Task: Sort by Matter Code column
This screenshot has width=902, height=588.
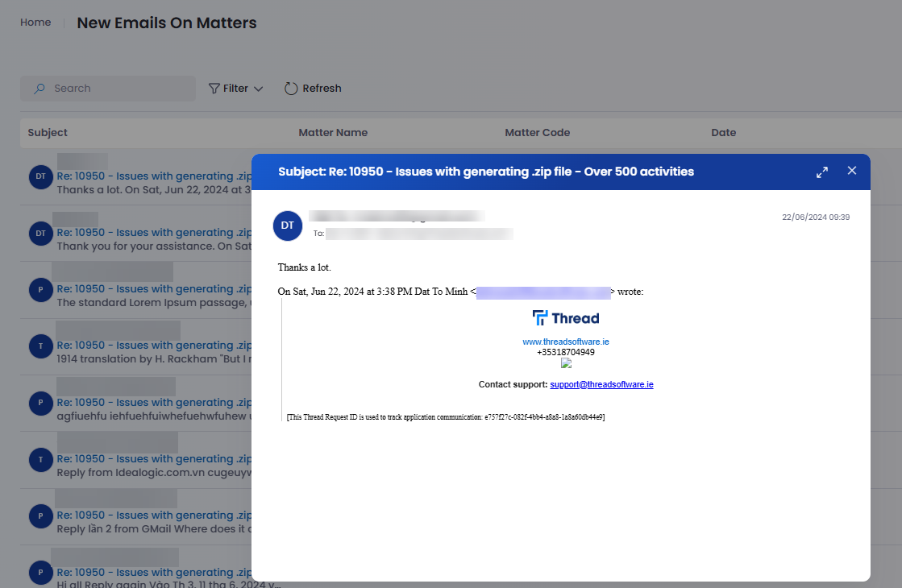Action: tap(537, 132)
